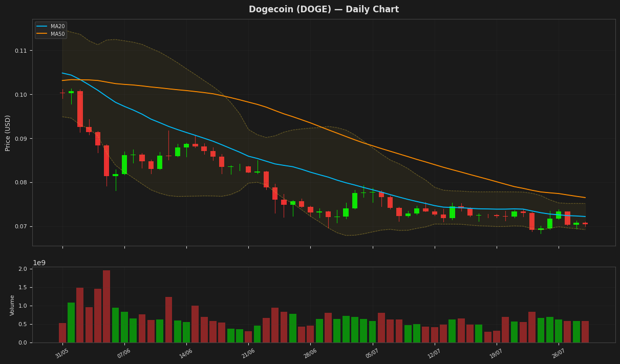
Task: Click the MA20 line swatch in the legend
Action: pos(42,27)
